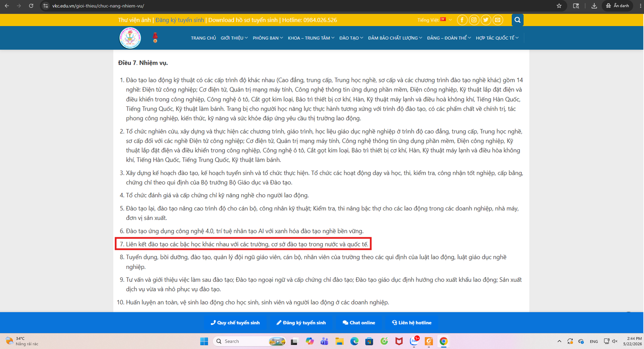The image size is (644, 349).
Task: Click Liên hệ hotline in bottom bar
Action: point(412,323)
